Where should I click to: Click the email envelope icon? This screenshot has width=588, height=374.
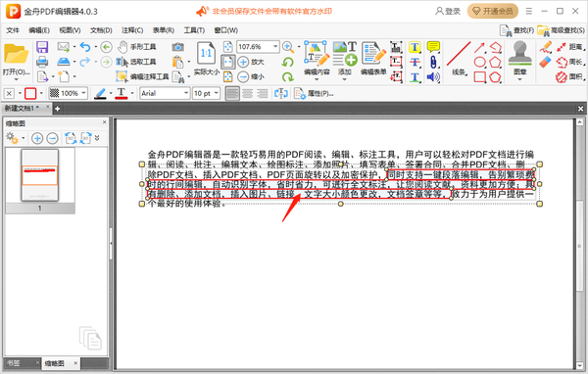point(63,47)
